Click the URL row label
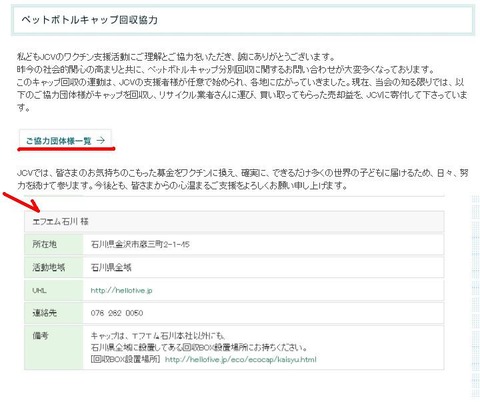The image size is (480, 402). (x=39, y=290)
